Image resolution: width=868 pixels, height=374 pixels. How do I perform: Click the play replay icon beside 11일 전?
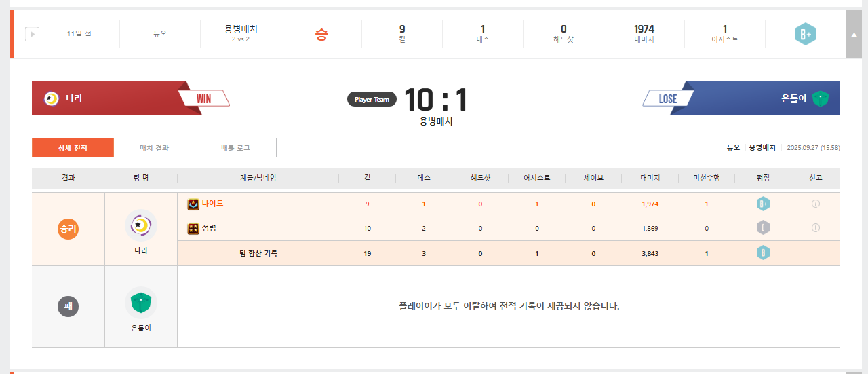[x=32, y=33]
